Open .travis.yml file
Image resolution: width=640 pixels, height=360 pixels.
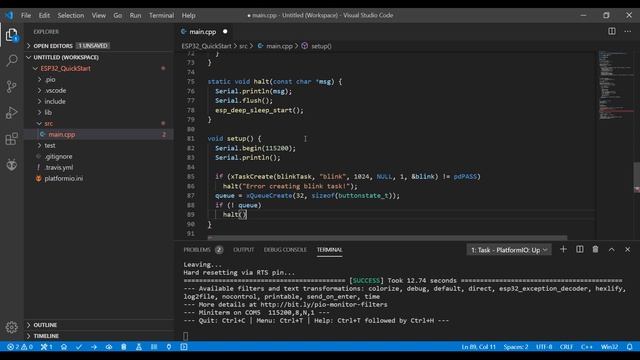[99, 167]
